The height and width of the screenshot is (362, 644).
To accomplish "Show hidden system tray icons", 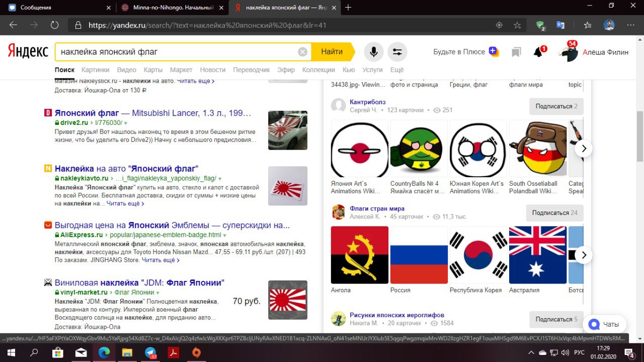I will (x=531, y=352).
